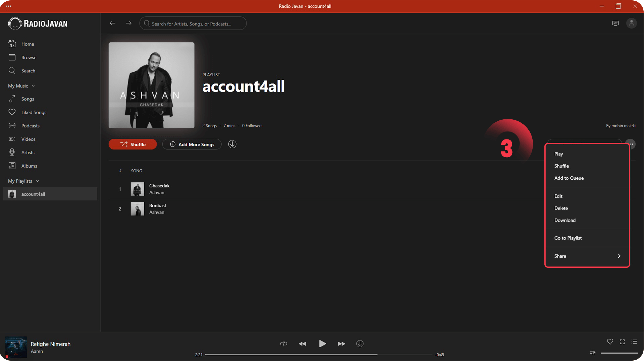Choose Add to Queue menu entry
Screen dimensions: 644x362
tap(587, 178)
